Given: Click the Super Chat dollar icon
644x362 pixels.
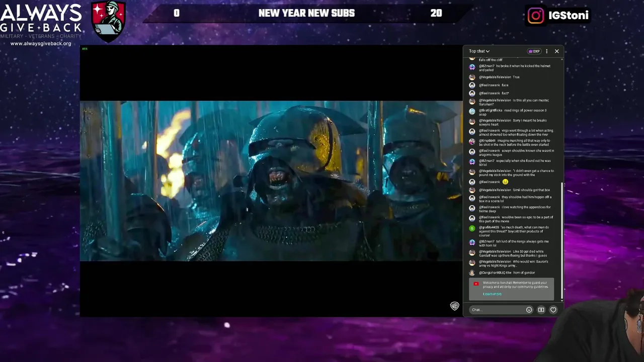Looking at the screenshot, I should [x=541, y=310].
